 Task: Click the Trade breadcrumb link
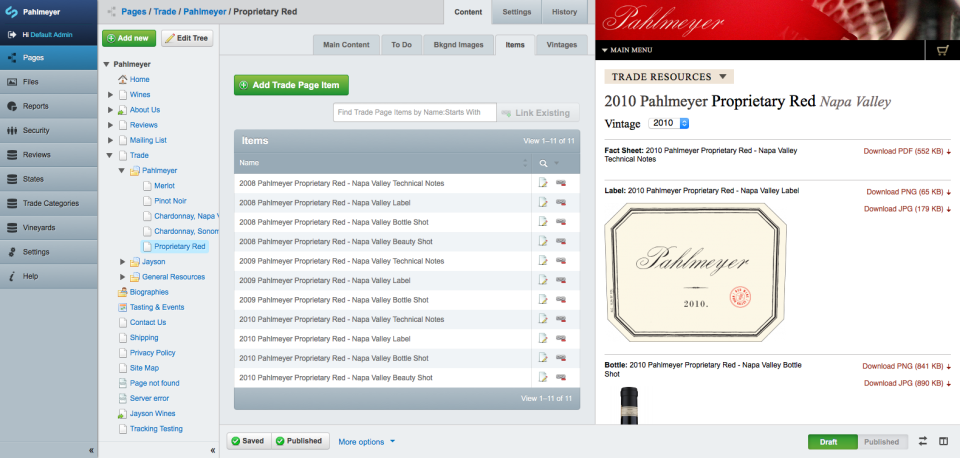pos(164,12)
